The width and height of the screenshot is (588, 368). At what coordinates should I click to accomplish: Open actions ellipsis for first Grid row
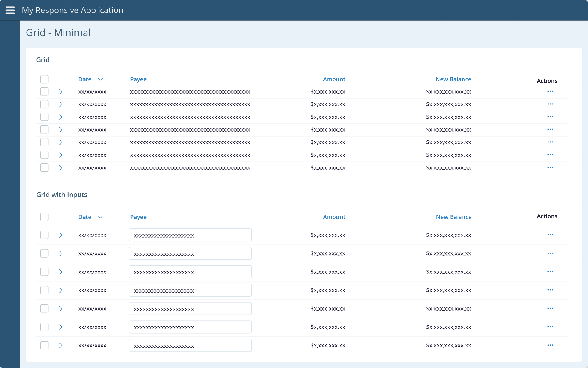tap(550, 91)
